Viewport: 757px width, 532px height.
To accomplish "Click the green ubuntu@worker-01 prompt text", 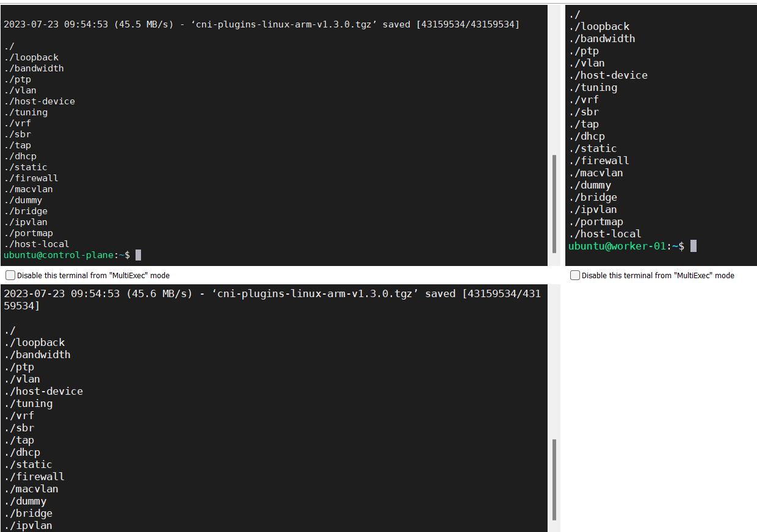I will [x=617, y=246].
